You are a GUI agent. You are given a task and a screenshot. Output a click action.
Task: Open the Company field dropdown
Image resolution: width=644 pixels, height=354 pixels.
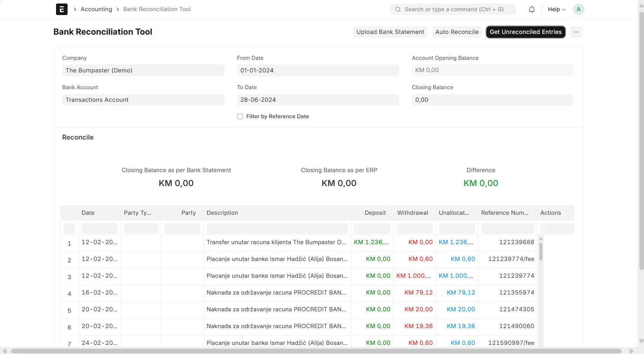click(143, 70)
